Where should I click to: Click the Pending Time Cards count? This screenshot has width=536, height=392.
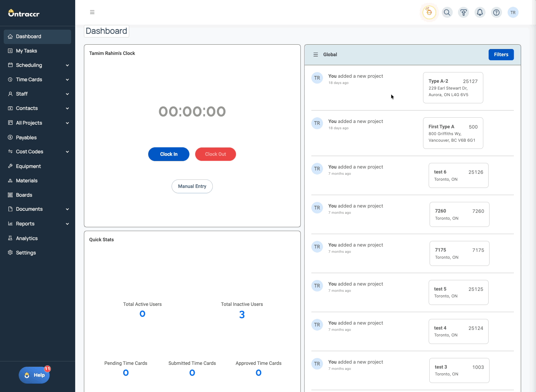click(126, 373)
